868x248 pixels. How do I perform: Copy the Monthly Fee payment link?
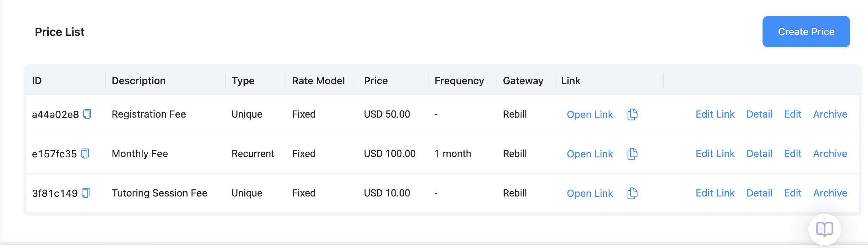click(632, 154)
